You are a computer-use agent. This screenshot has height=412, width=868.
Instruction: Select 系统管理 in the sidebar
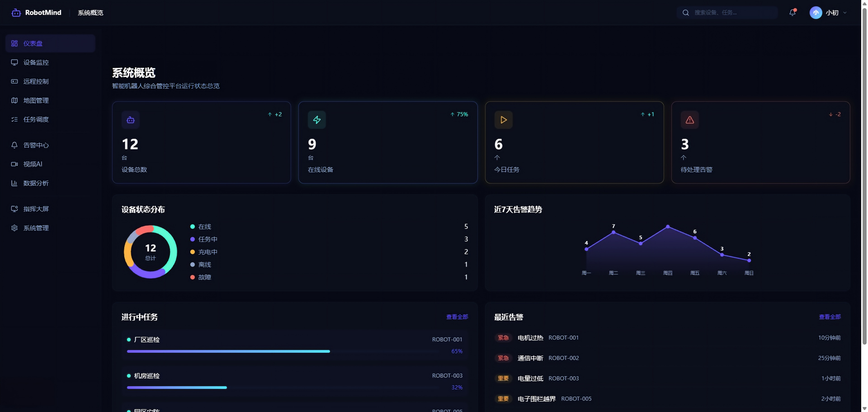click(x=50, y=228)
